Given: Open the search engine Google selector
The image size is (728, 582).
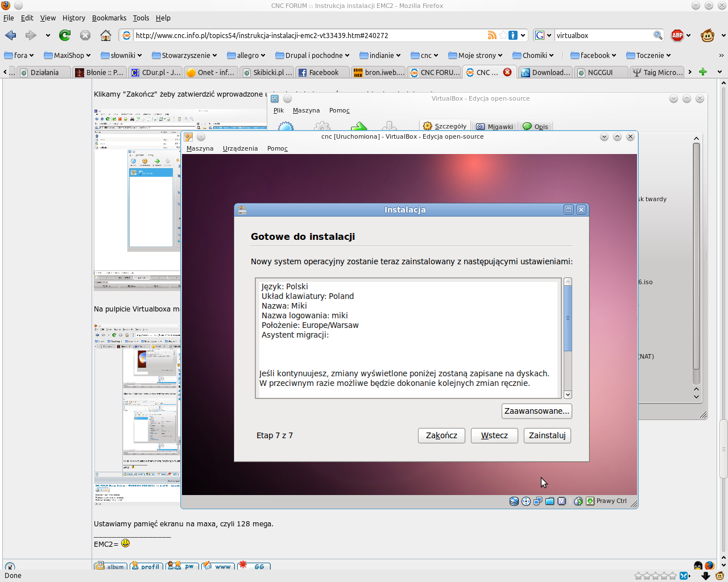Looking at the screenshot, I should point(543,35).
